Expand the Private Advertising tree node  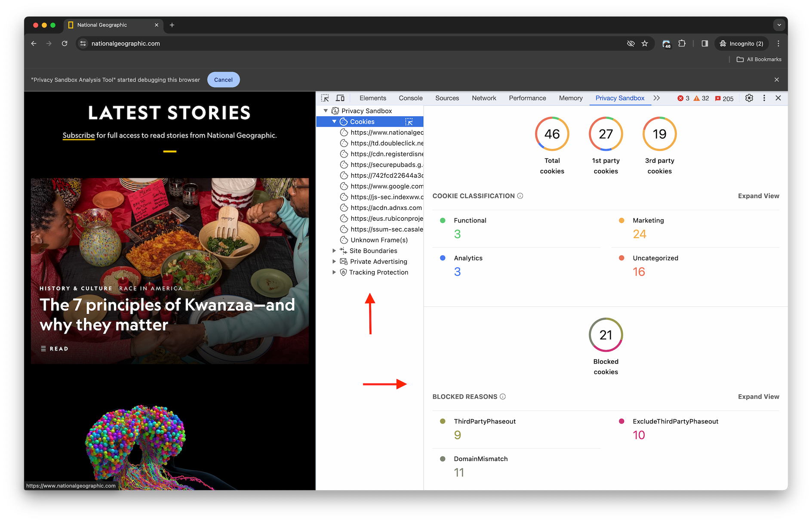[335, 261]
